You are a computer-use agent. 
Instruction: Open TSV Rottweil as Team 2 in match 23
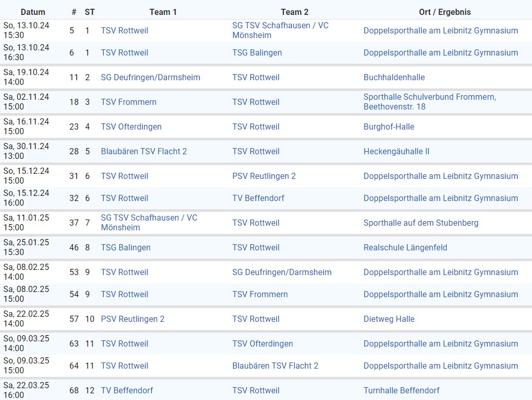pos(256,127)
